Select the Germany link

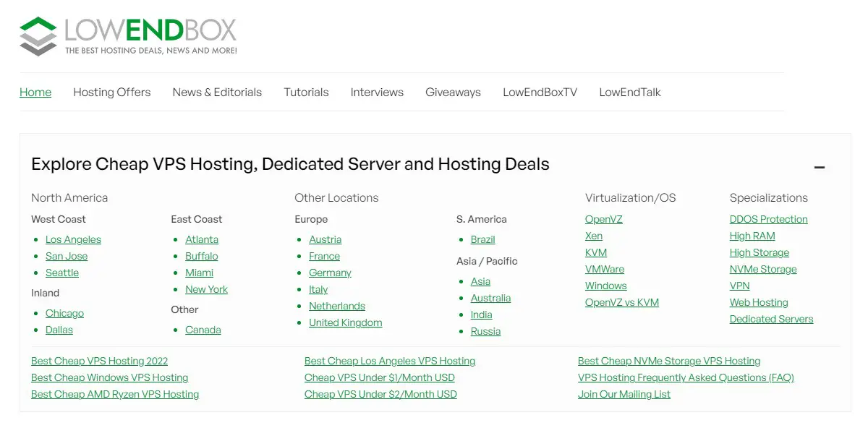(331, 273)
